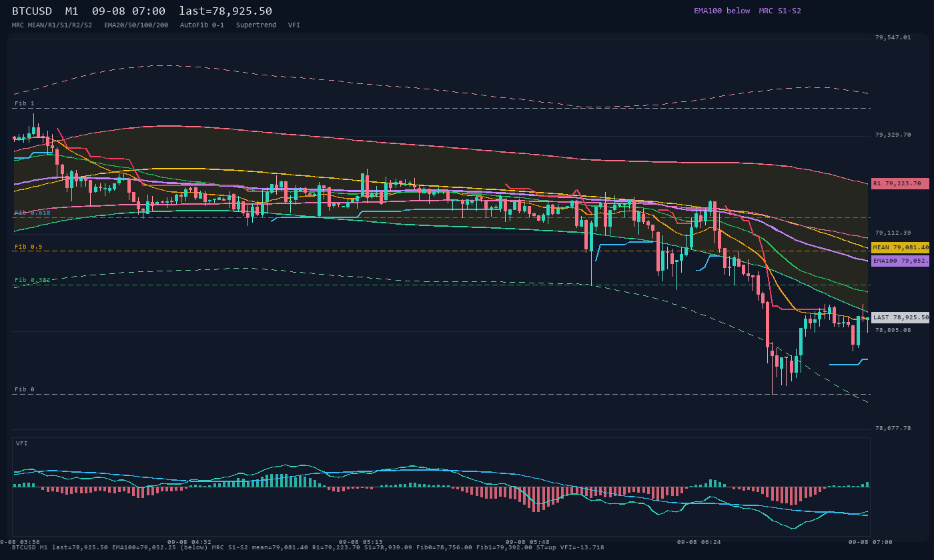Select the Fib 0.618 level label
Image resolution: width=934 pixels, height=560 pixels.
[x=33, y=213]
